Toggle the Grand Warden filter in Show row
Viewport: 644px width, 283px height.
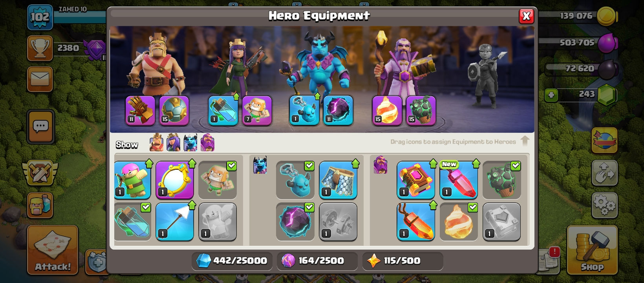(x=207, y=142)
